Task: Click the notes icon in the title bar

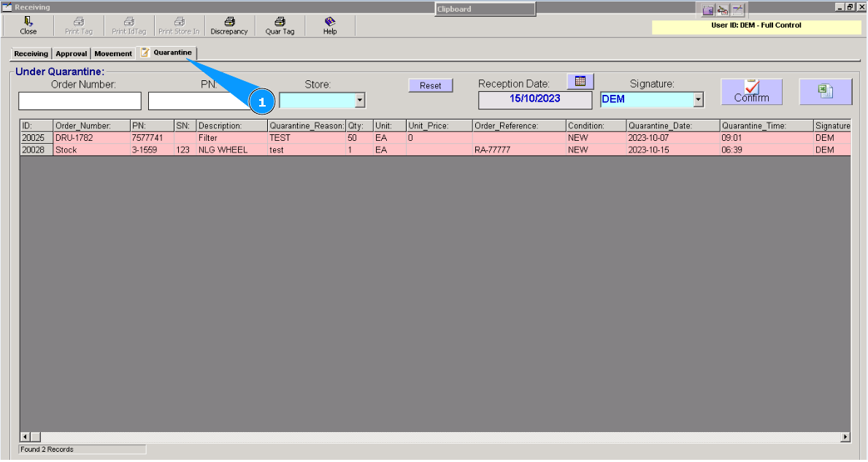Action: tap(738, 10)
